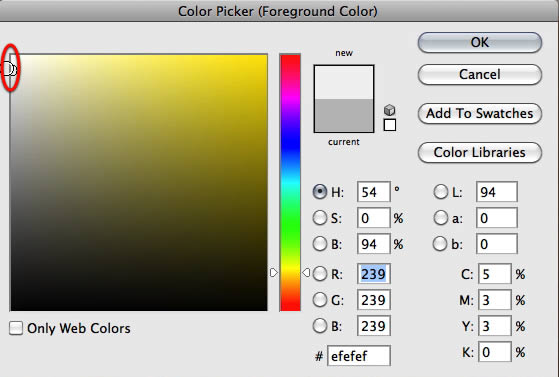Screen dimensions: 559x377
Task: Click the circular color field picker marker
Action: pyautogui.click(x=10, y=68)
